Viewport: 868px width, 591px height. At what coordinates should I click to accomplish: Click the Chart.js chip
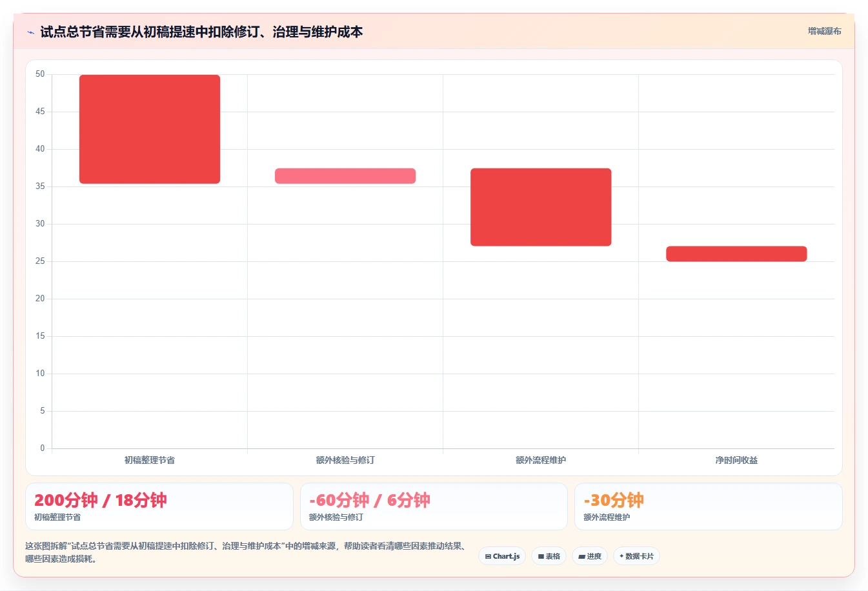(x=502, y=556)
